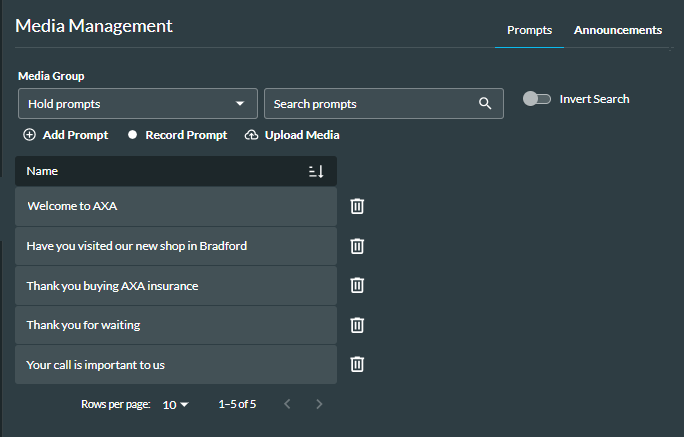Change the rows per page dropdown
Image resolution: width=684 pixels, height=437 pixels.
175,405
